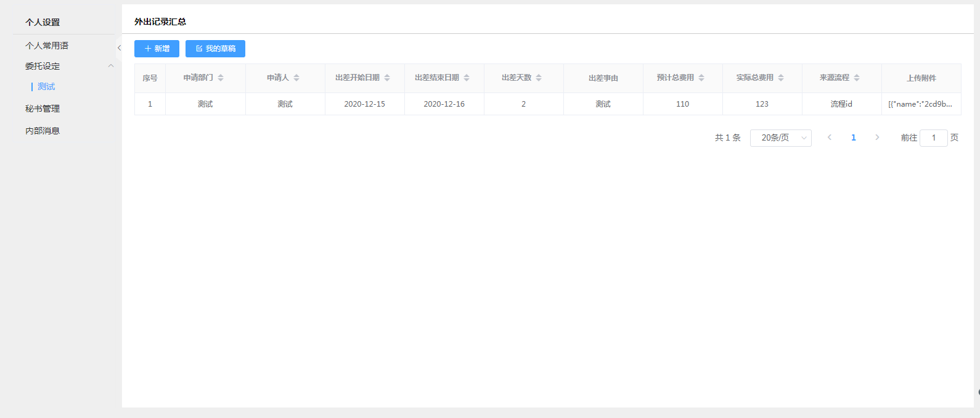The height and width of the screenshot is (418, 980).
Task: Click the 流程id cell
Action: (x=842, y=104)
